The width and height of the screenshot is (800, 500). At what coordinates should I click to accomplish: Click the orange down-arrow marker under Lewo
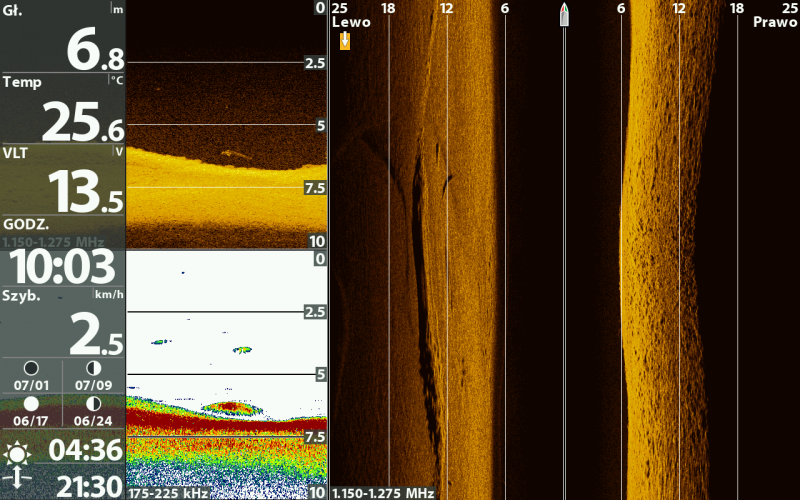click(344, 40)
